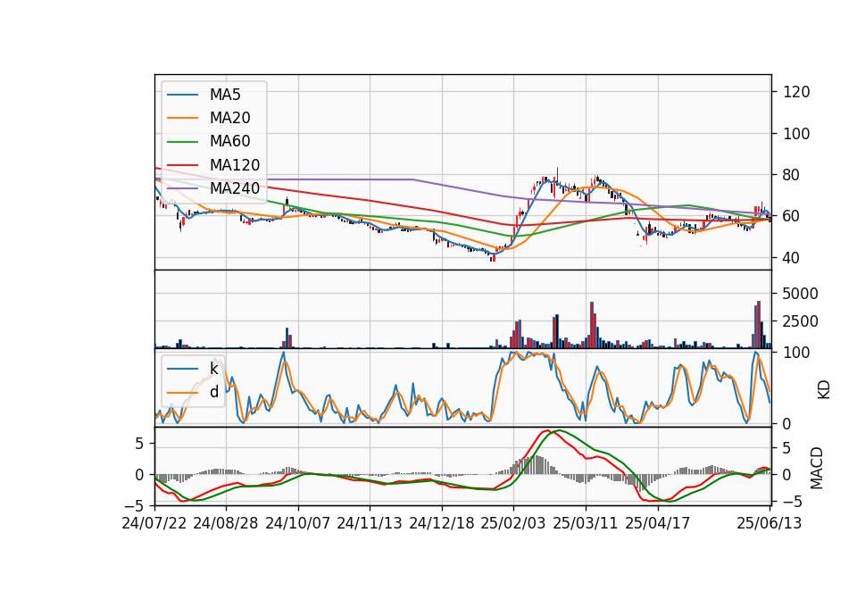The height and width of the screenshot is (616, 857).
Task: Click the green MA60 legend line sample
Action: coord(182,142)
